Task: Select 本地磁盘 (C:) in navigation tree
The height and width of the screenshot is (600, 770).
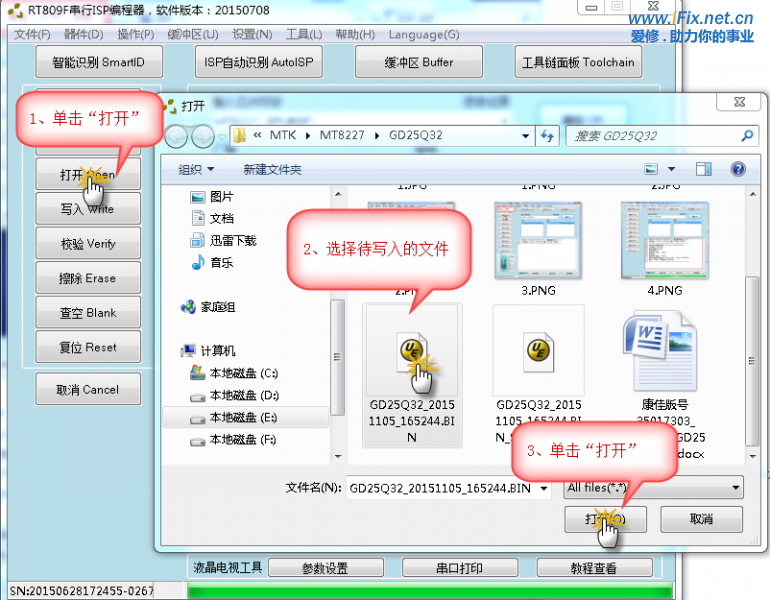Action: pyautogui.click(x=243, y=373)
